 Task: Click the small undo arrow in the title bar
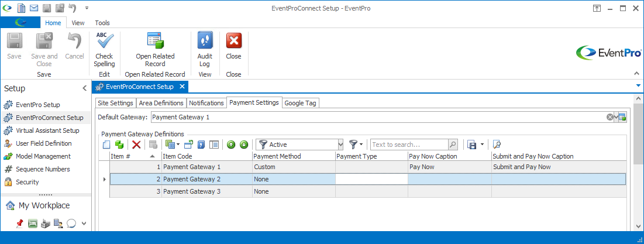click(73, 8)
